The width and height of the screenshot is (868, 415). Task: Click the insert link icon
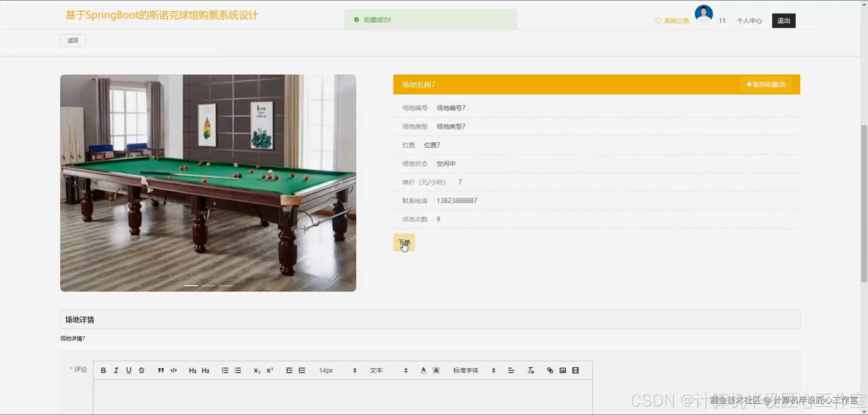point(550,370)
